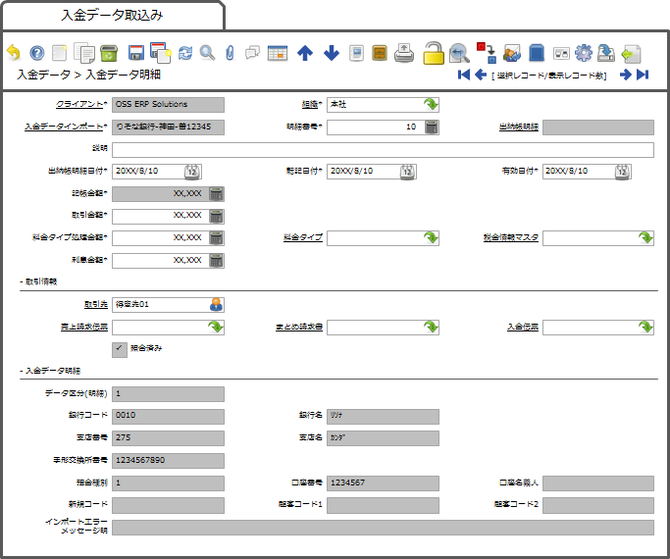Viewport: 670px width, 559px height.
Task: Open calendar picker for 有効日付
Action: point(623,172)
